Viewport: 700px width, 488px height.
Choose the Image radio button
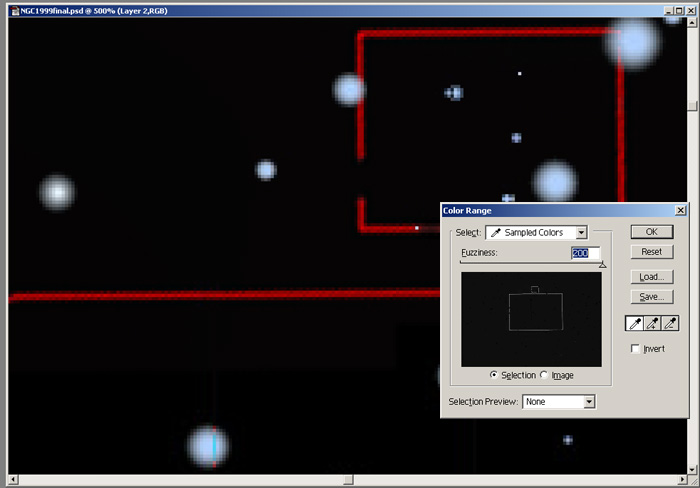coord(543,375)
